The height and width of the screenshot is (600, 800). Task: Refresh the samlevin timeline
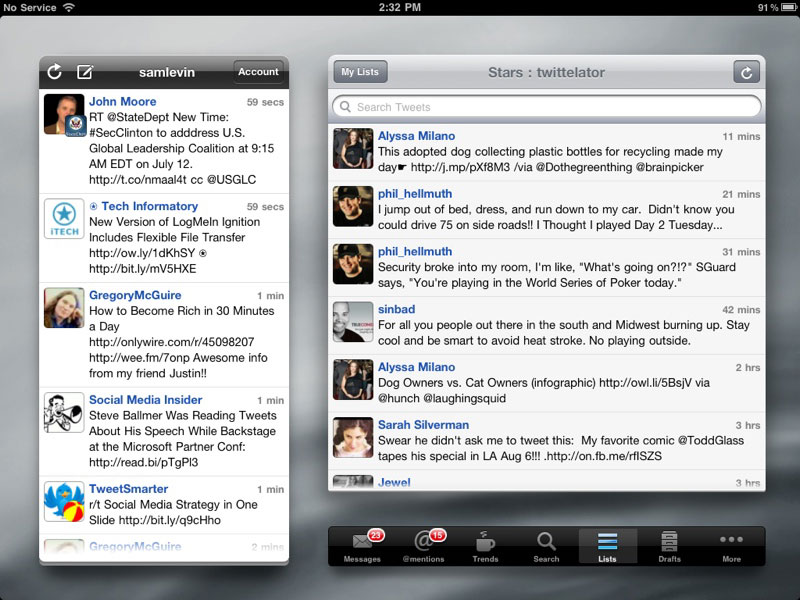(x=55, y=72)
